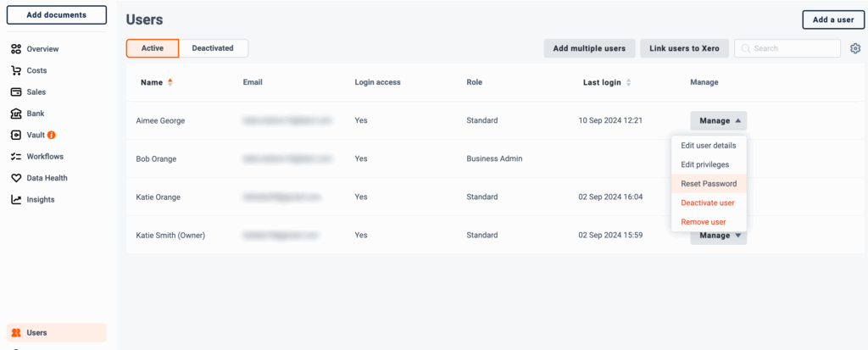This screenshot has width=868, height=350.
Task: Open the Insights chart icon
Action: [x=16, y=199]
